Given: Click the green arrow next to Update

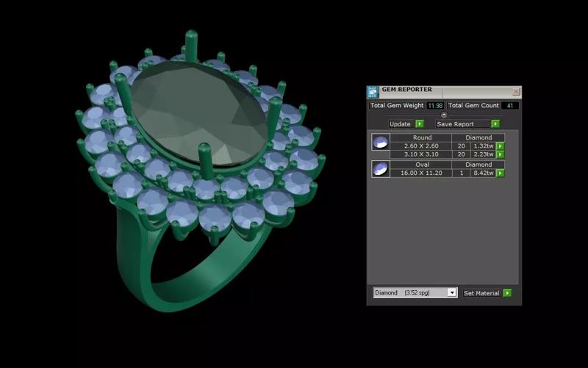Looking at the screenshot, I should [420, 123].
